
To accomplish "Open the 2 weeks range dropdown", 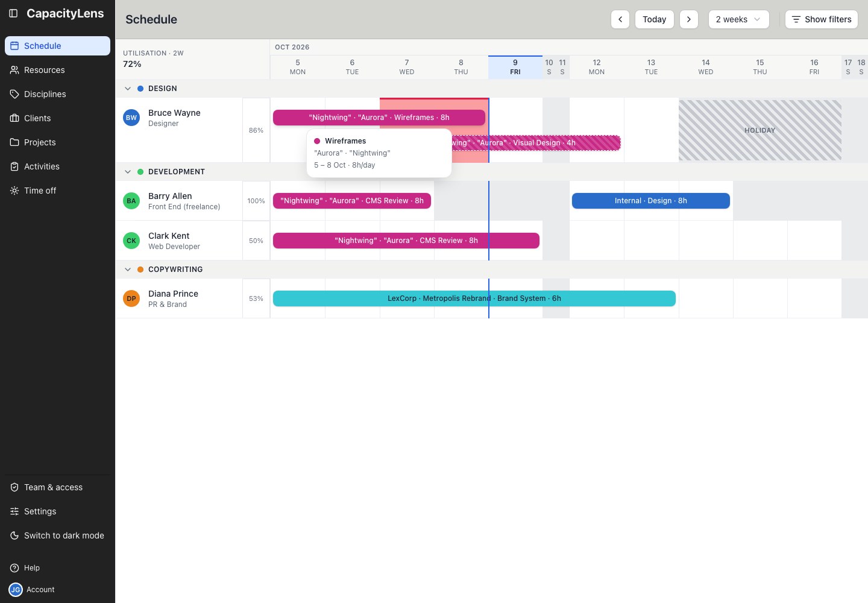I will 738,19.
